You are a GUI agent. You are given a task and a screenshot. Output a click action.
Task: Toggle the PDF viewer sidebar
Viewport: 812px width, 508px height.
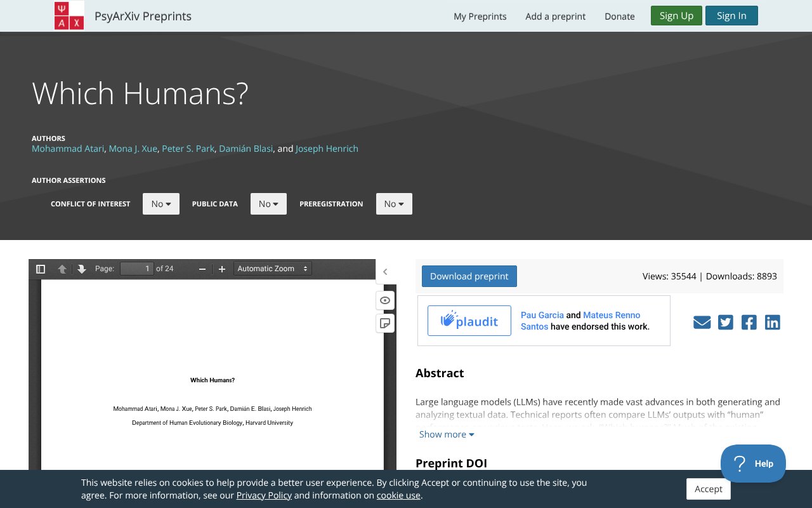[41, 269]
